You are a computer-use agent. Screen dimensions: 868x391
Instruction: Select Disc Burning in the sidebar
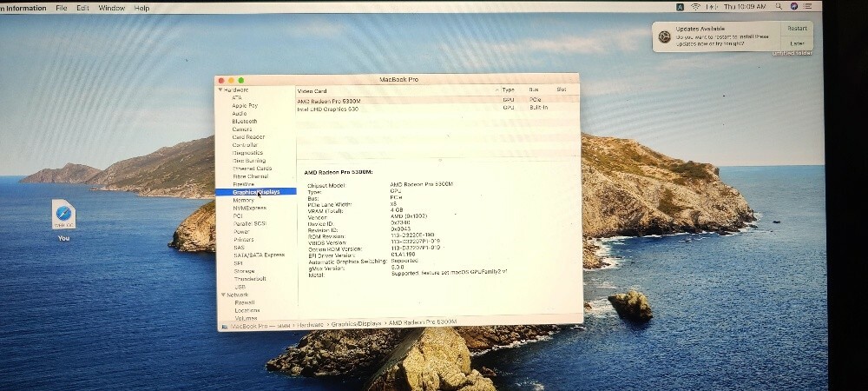(x=249, y=161)
